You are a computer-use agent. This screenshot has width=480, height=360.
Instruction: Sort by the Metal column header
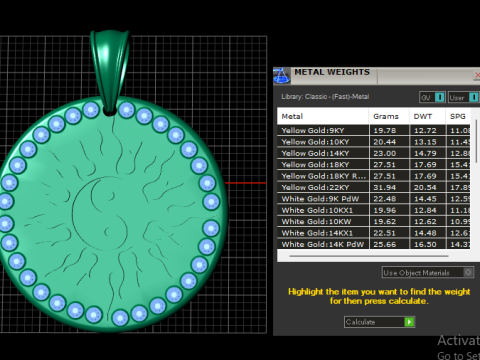(323, 116)
